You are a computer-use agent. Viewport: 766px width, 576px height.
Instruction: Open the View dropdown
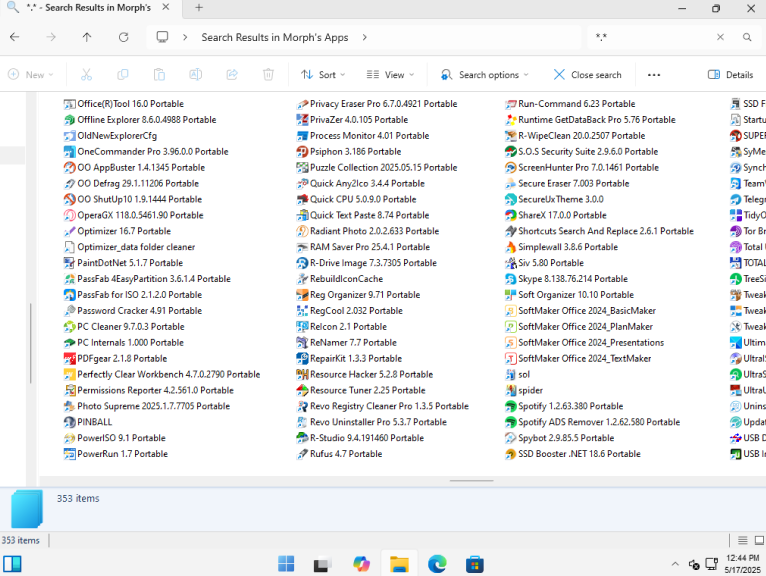(390, 75)
